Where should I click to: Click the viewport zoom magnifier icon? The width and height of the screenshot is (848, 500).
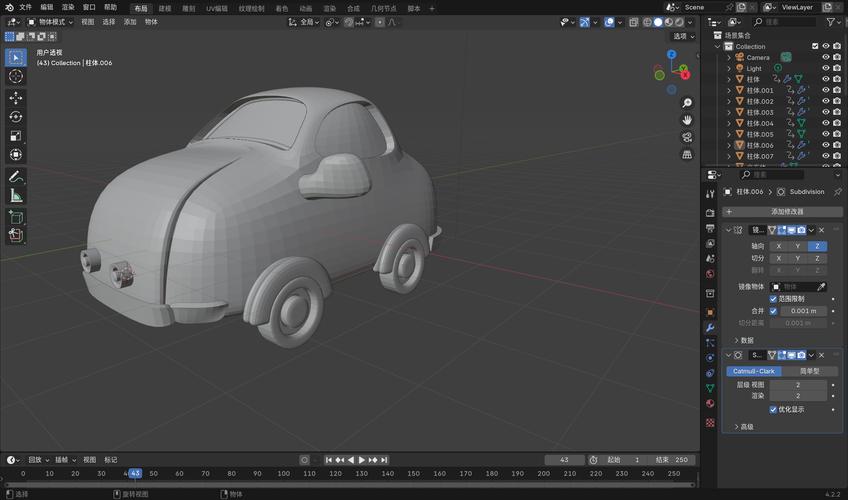(x=687, y=103)
